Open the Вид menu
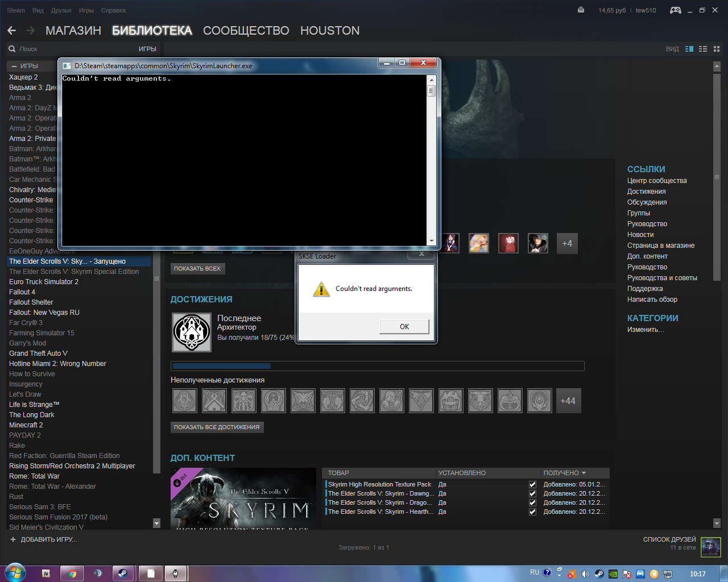Screen dimensions: 728x582 [x=38, y=10]
